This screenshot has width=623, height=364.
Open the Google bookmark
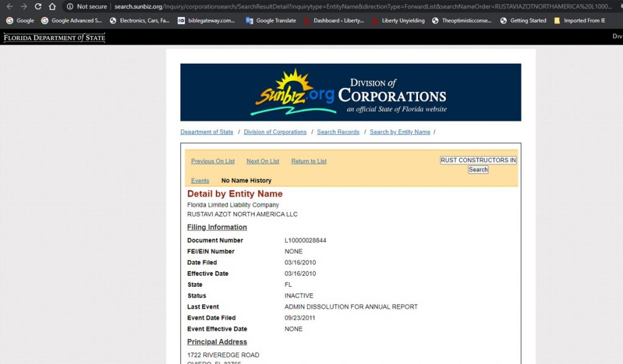pos(20,20)
